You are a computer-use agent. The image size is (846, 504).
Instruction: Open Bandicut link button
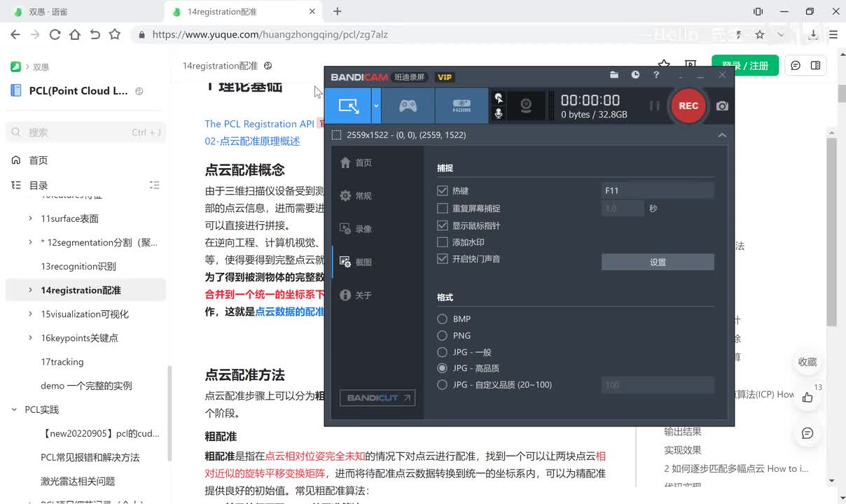tap(377, 398)
